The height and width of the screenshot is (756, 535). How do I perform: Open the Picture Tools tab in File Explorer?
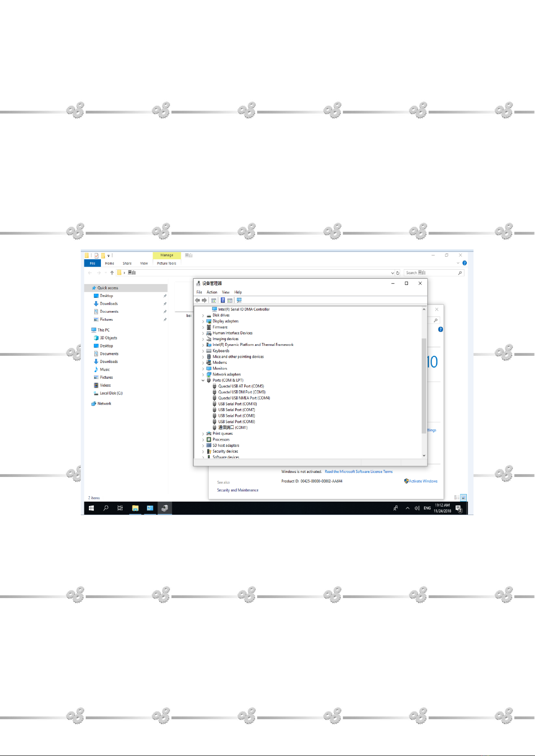(x=167, y=263)
